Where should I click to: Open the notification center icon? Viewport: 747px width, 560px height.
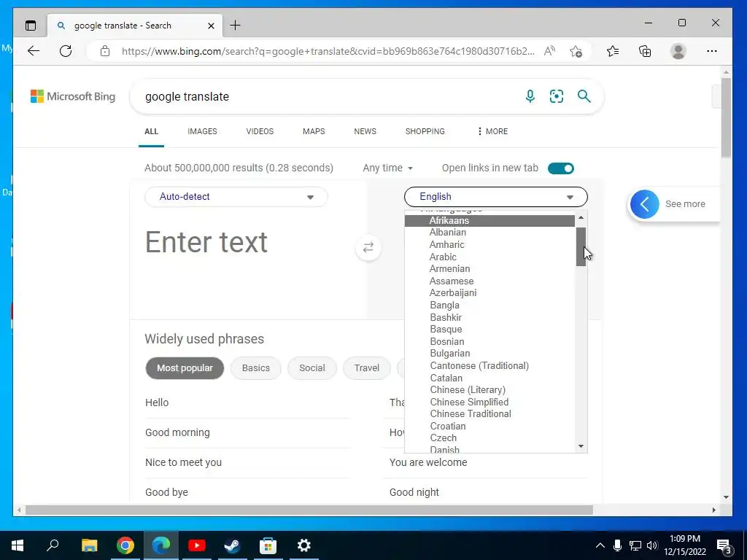[724, 546]
